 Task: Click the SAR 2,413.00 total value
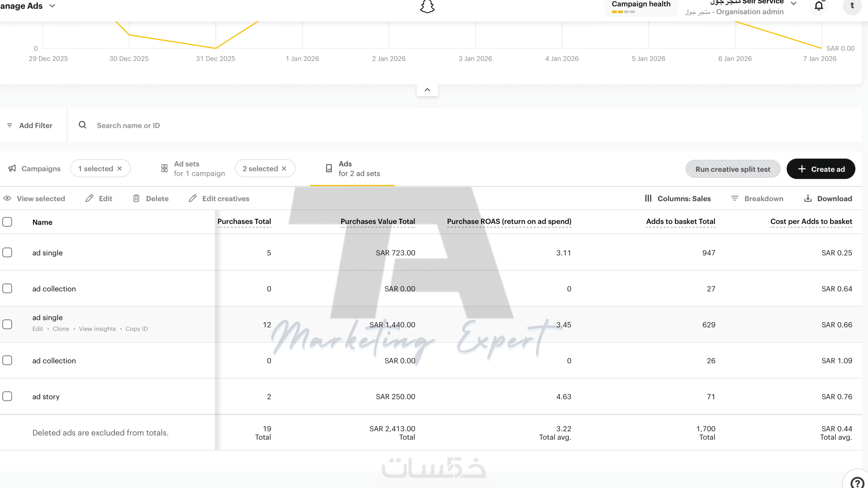pyautogui.click(x=392, y=429)
